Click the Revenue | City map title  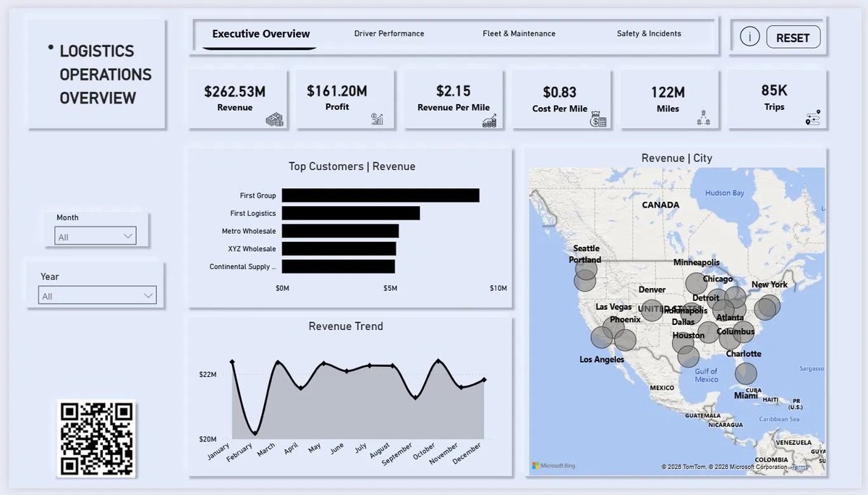coord(677,158)
